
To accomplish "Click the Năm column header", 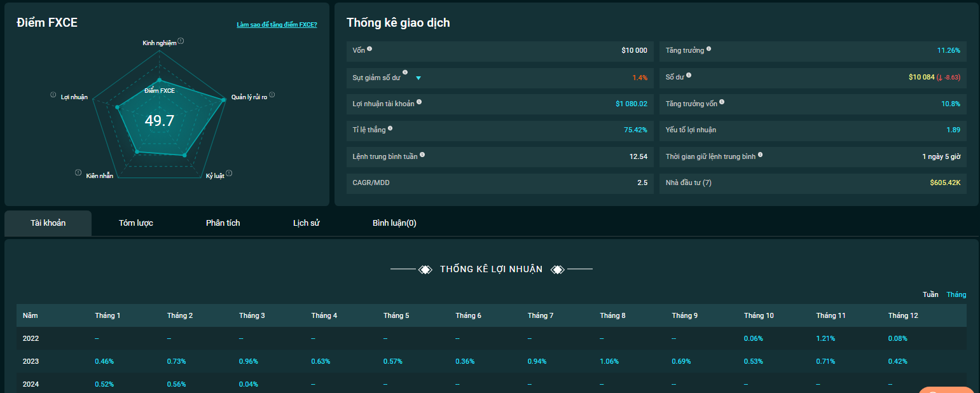I will point(30,315).
